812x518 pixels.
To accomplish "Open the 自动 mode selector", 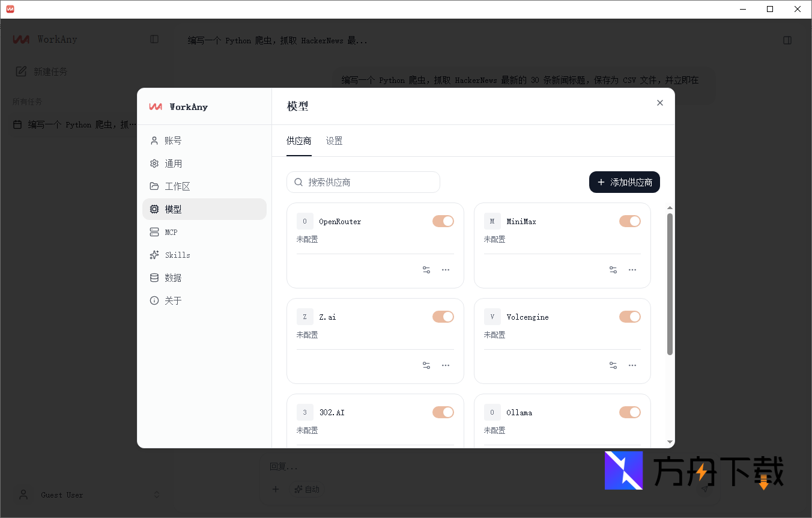I will coord(306,489).
